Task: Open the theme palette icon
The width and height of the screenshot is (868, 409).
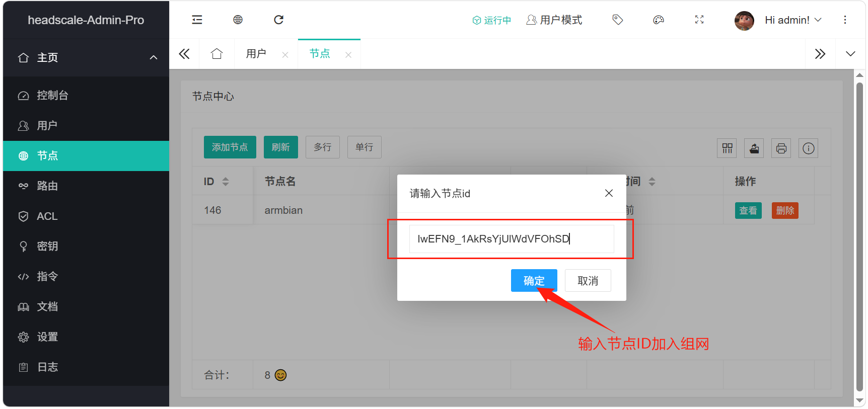Action: [x=659, y=20]
